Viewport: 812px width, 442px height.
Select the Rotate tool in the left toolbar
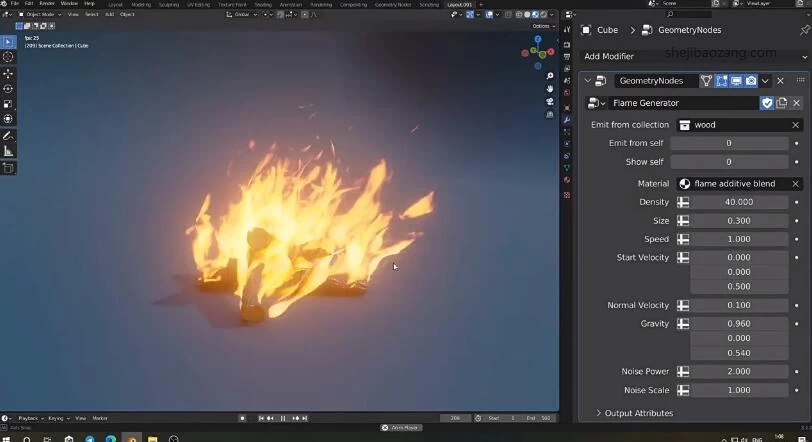8,88
